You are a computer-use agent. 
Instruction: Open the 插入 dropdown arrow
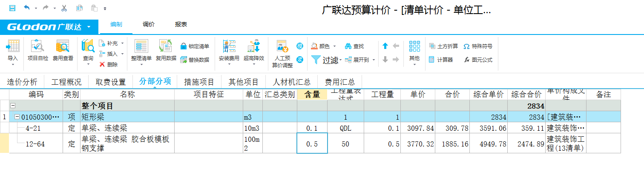tap(122, 54)
